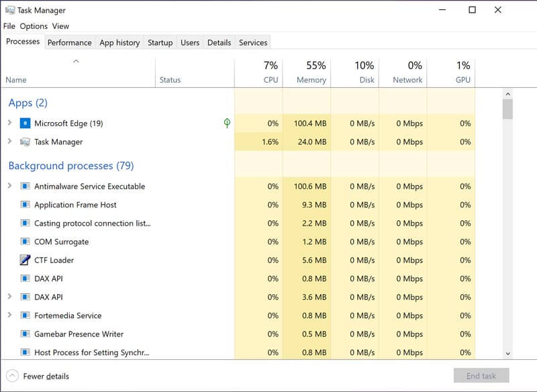Select the COM Surrogate process name
The height and width of the screenshot is (392, 537).
tap(62, 242)
